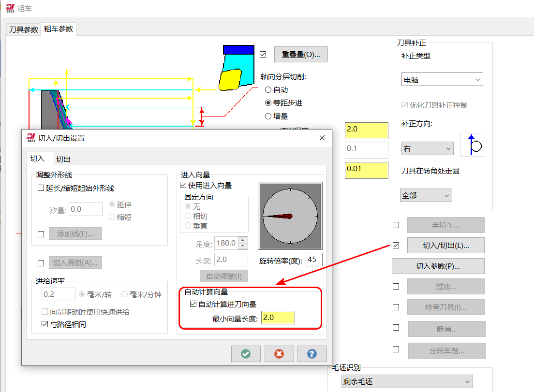Uncheck 与路径相同 checkbox
The width and height of the screenshot is (534, 392).
[x=44, y=324]
